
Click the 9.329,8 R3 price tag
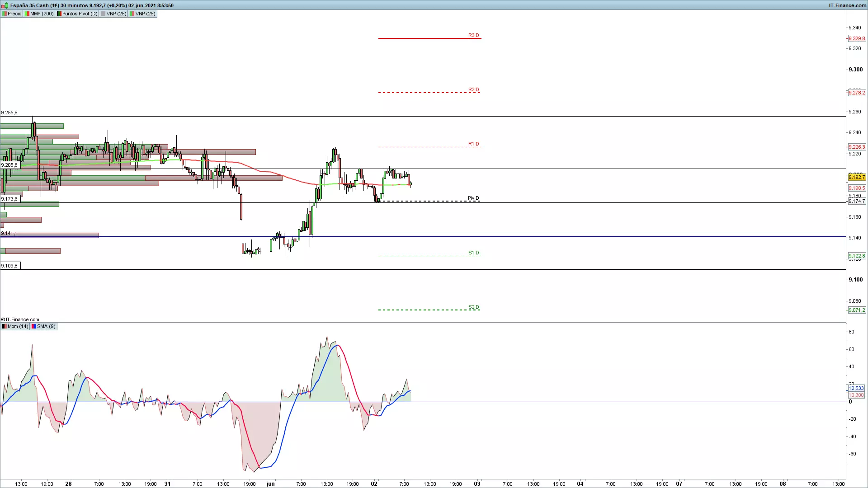click(857, 38)
